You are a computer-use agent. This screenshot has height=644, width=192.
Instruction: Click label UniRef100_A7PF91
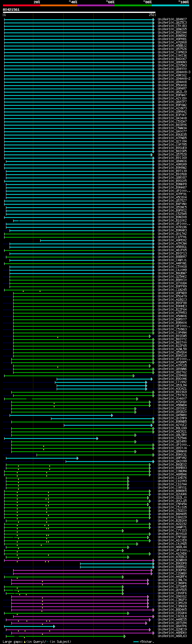[x=172, y=194]
